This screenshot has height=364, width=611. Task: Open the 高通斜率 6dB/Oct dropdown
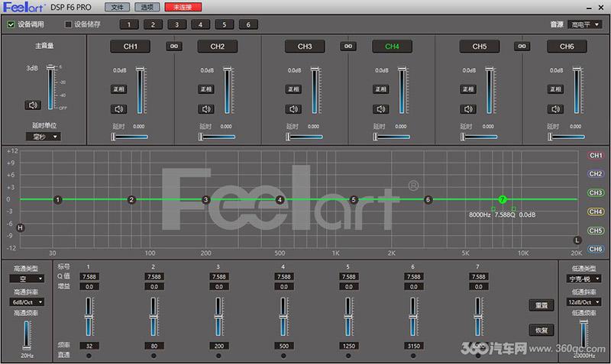[x=27, y=302]
